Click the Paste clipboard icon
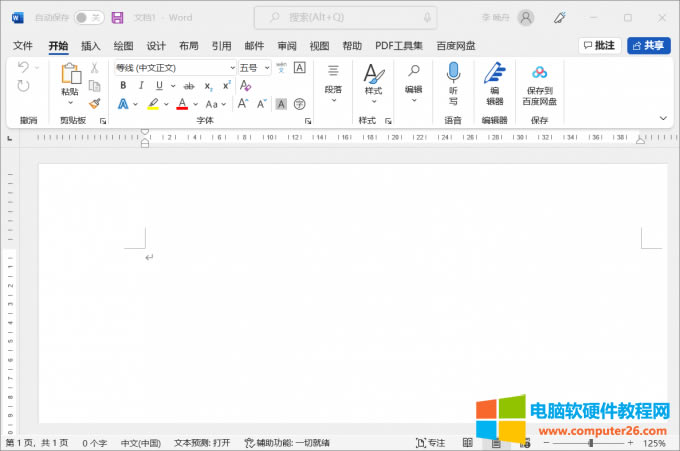The image size is (680, 451). pyautogui.click(x=70, y=74)
